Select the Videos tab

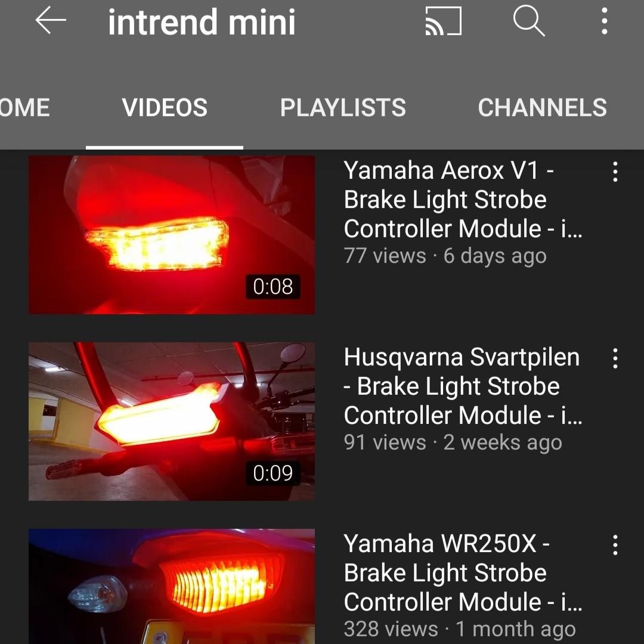pos(165,107)
